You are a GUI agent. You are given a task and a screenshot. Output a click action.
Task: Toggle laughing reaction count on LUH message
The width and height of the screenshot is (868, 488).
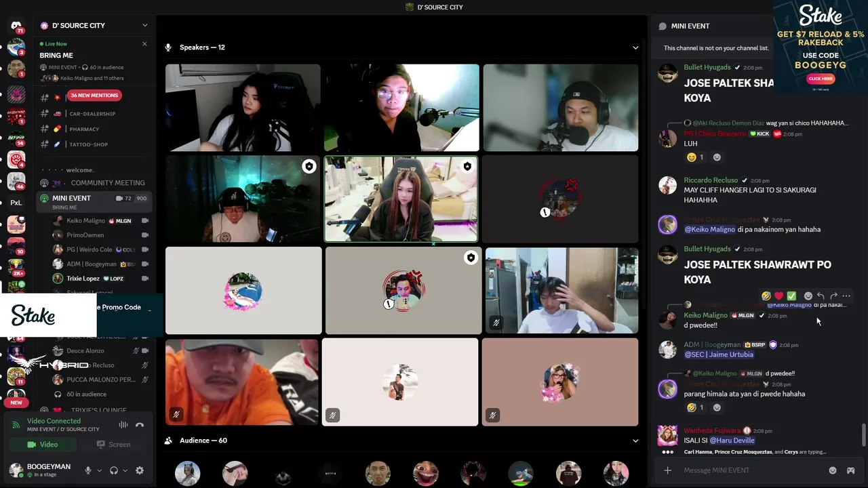coord(696,157)
